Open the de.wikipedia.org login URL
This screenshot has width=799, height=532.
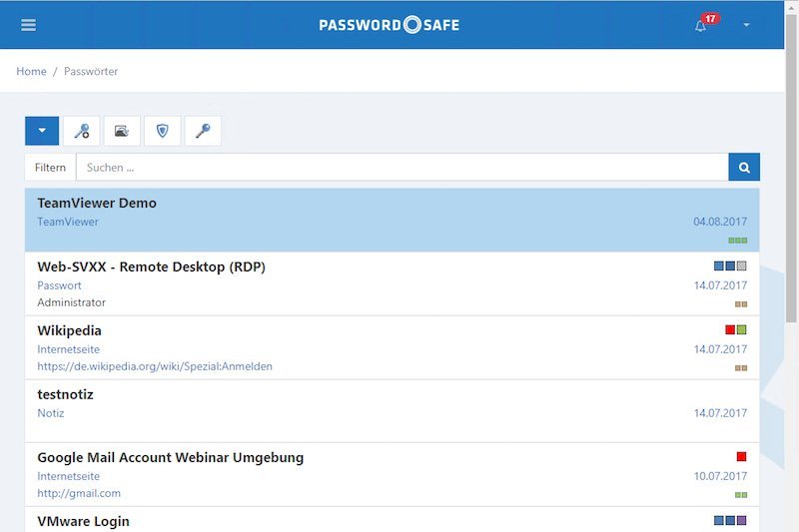click(x=155, y=366)
